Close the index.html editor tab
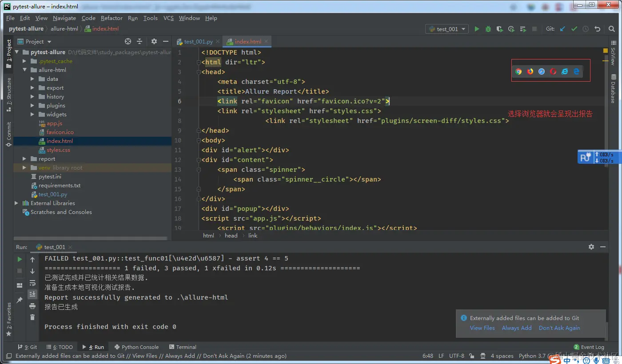 (267, 42)
